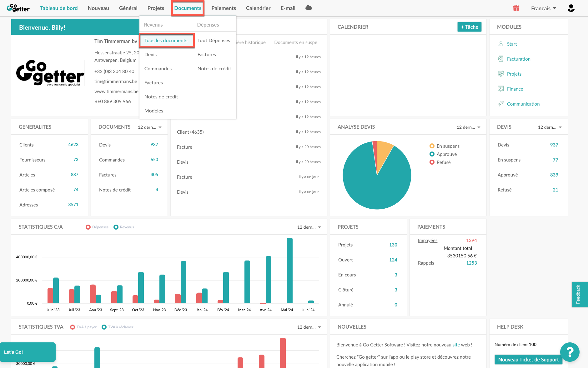Open the Clôturé projects link
The image size is (588, 368).
345,290
